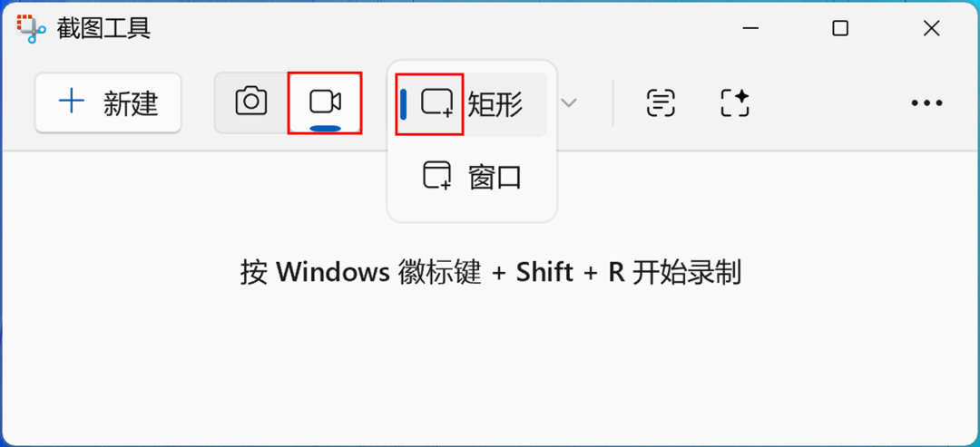Click the 新建 button

pos(108,102)
